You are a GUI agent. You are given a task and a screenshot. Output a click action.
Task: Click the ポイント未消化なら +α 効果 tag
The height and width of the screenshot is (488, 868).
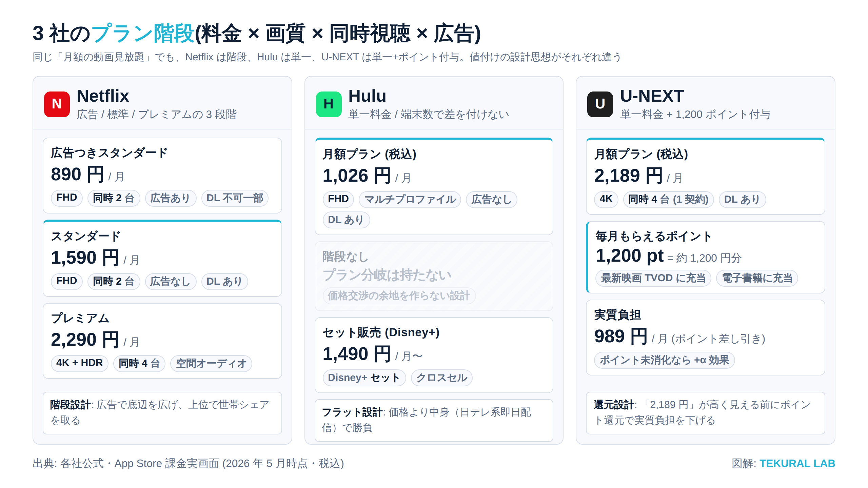point(664,360)
